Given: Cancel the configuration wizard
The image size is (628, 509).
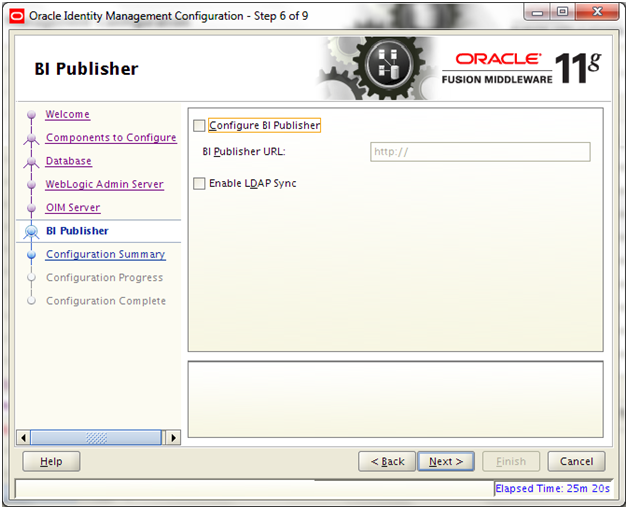Looking at the screenshot, I should tap(576, 462).
